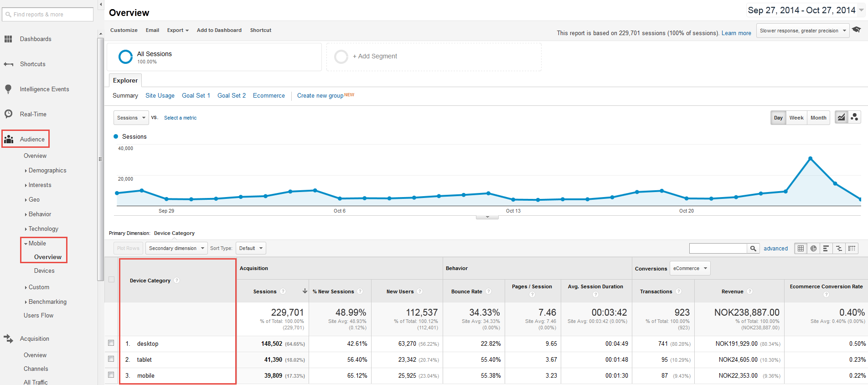
Task: Click Sessions sort descending arrow
Action: coord(305,291)
